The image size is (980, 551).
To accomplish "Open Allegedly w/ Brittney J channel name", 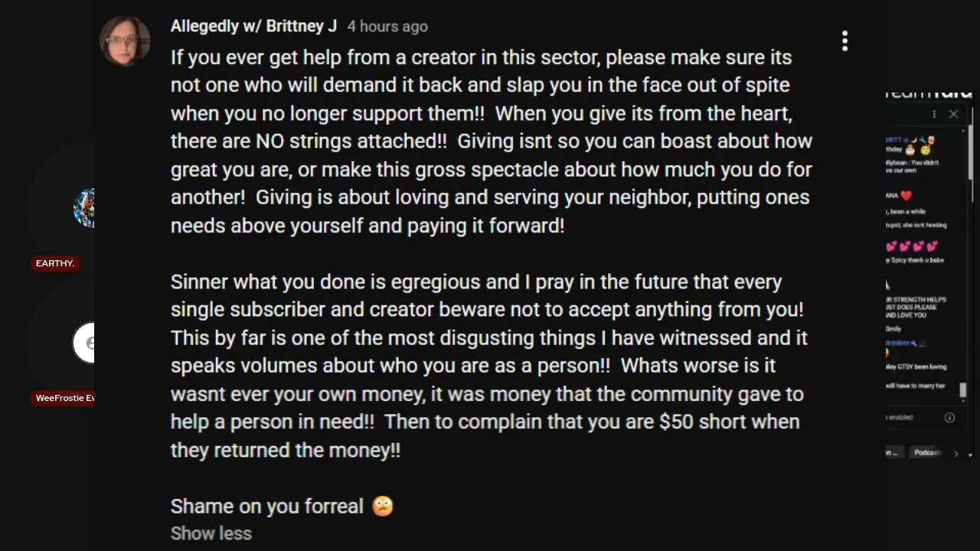I will 253,26.
